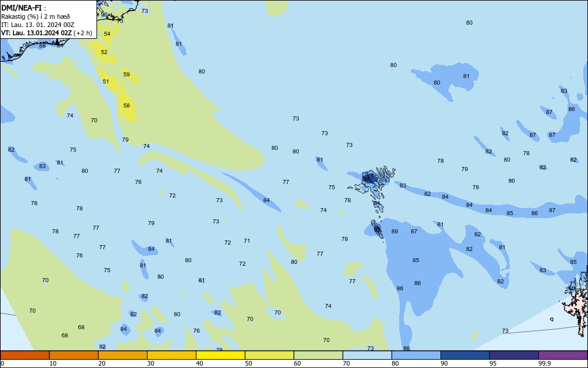This screenshot has height=368, width=588.
Task: Click the humidity value '88' near the coastline
Action: [x=42, y=46]
